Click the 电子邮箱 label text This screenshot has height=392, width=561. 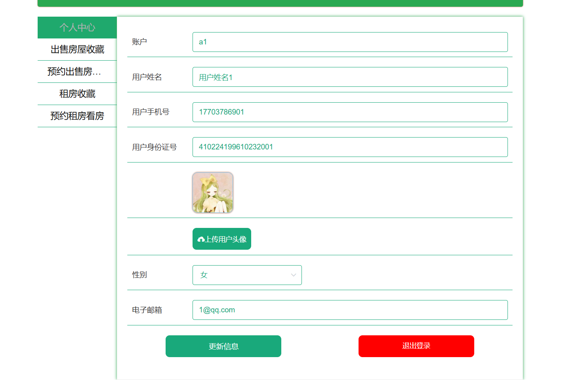(x=147, y=310)
